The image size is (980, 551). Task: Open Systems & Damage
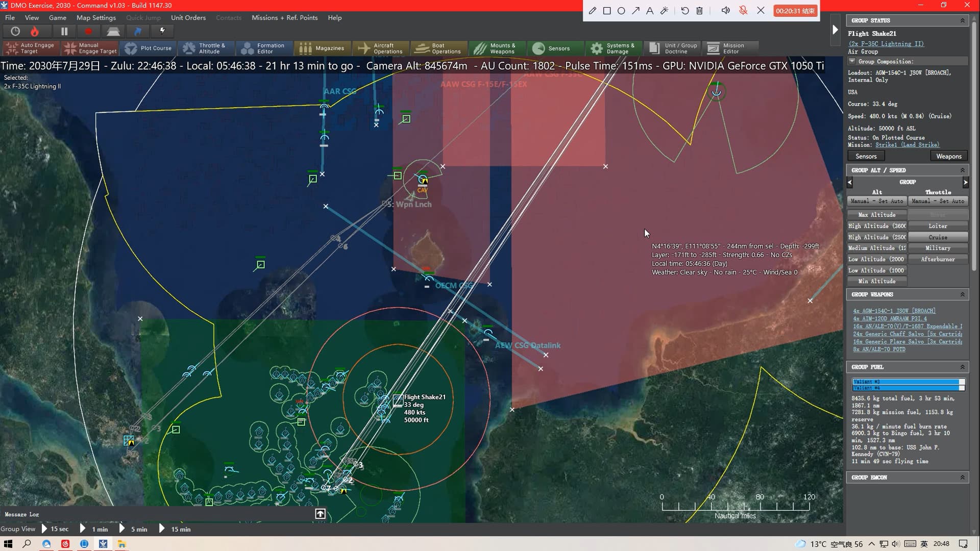[614, 48]
